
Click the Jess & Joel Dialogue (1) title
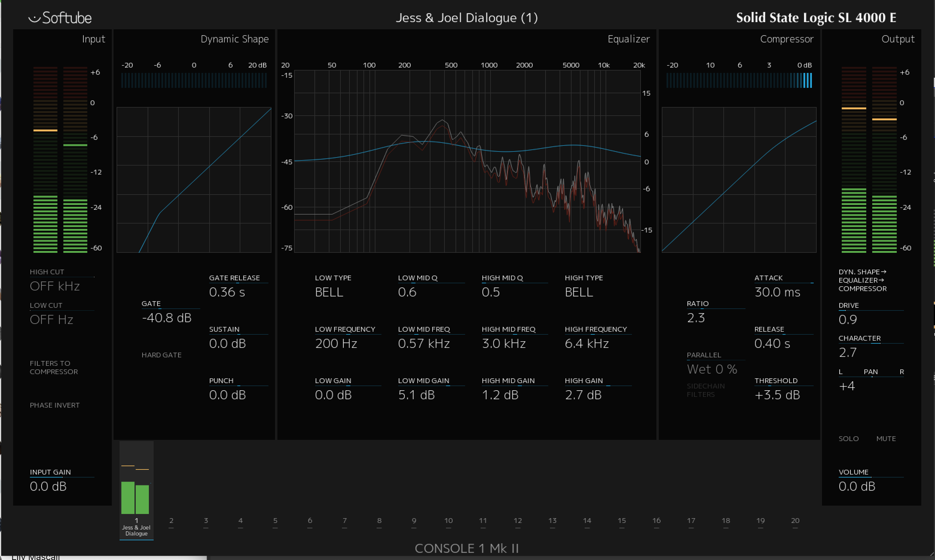(x=467, y=18)
